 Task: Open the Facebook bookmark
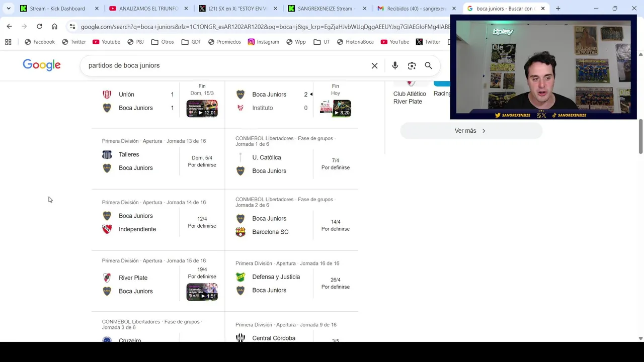point(39,42)
